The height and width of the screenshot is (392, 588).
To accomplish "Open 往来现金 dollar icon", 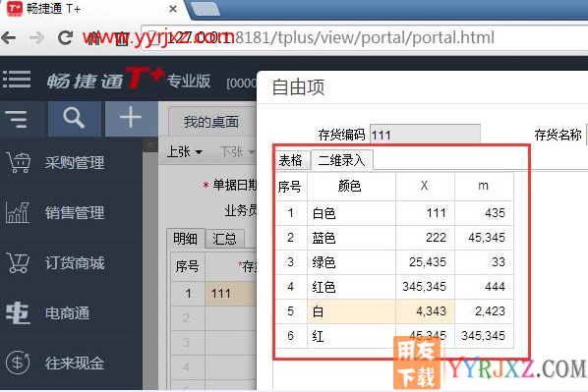I will coord(18,363).
